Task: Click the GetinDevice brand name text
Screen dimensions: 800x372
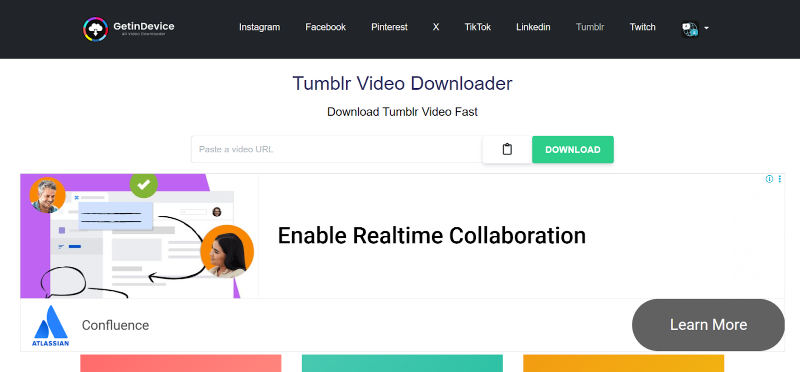Action: 144,27
